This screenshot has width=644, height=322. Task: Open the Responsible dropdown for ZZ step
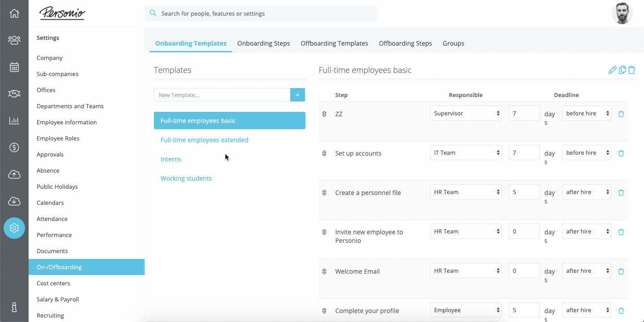[x=466, y=113]
